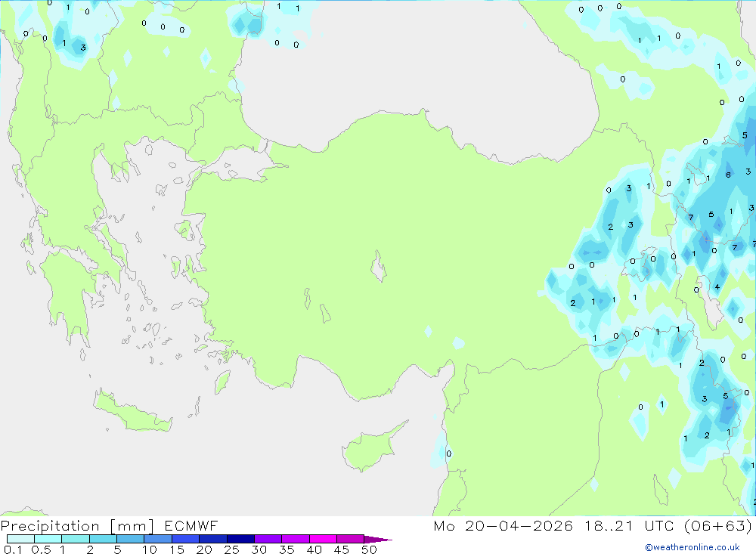Click the legend label '0.1'
Viewport: 756px width, 554px height.
pos(13,549)
